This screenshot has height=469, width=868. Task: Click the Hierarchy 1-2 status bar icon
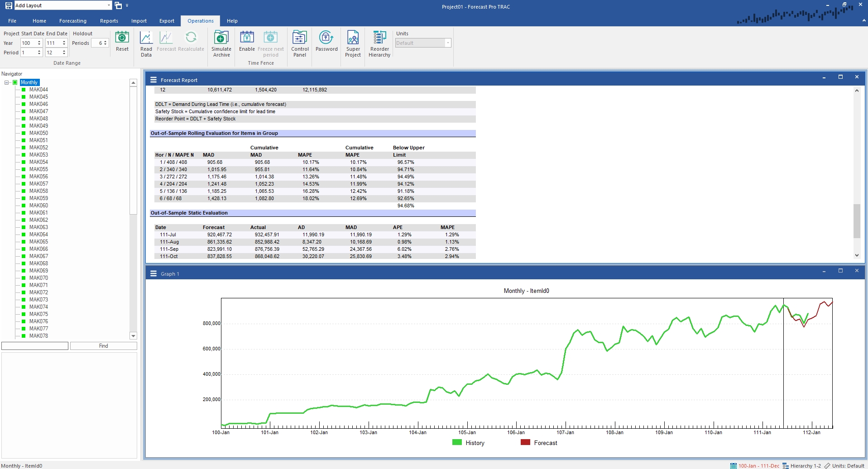point(786,465)
